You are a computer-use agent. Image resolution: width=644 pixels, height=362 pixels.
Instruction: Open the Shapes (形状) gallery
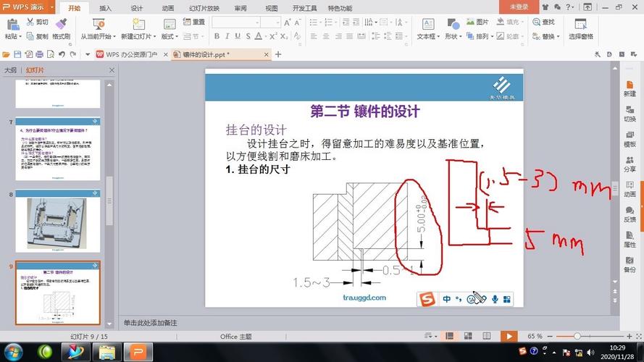(x=453, y=29)
